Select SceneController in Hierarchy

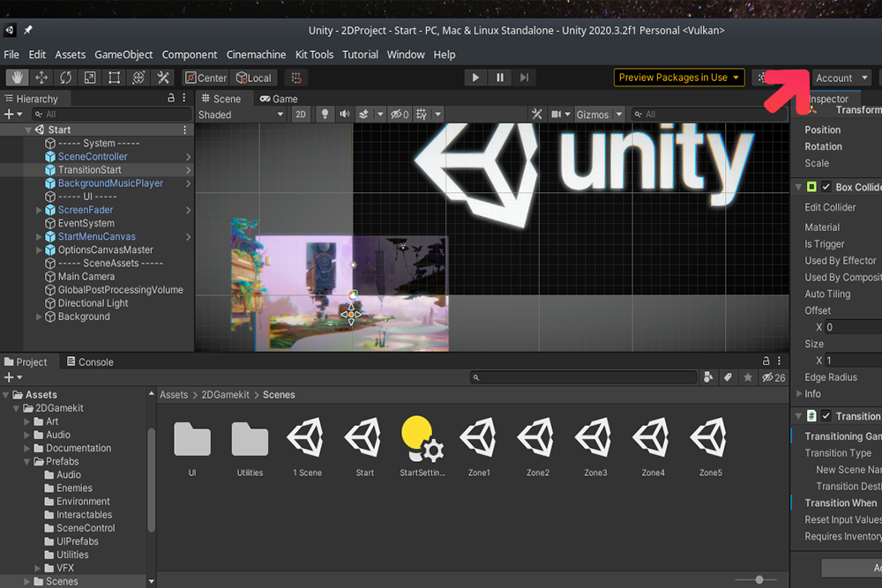[x=93, y=156]
